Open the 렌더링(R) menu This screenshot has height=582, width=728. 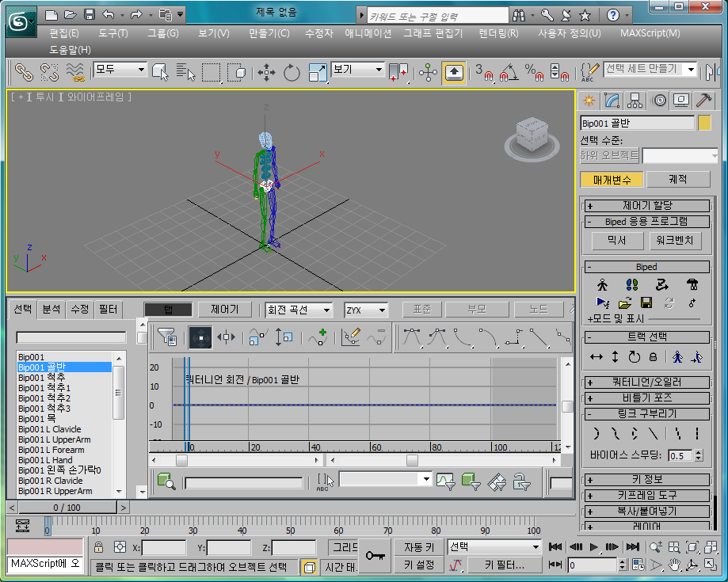pos(498,33)
